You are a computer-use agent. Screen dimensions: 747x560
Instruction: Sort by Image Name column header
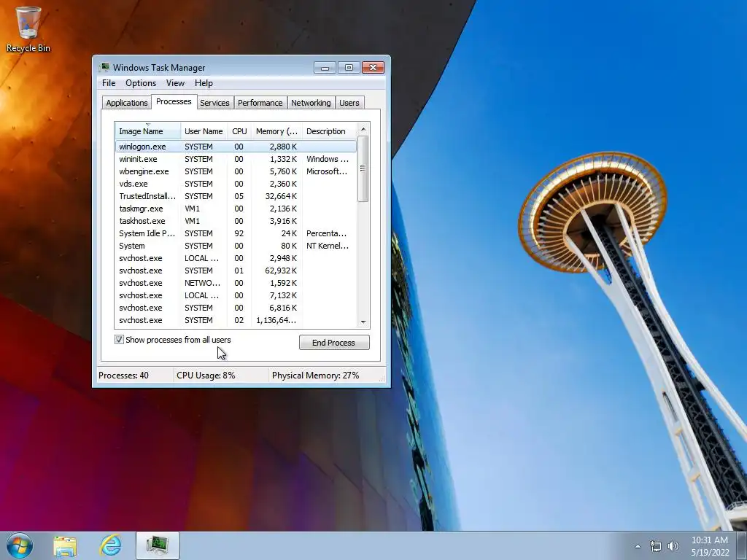tap(147, 131)
